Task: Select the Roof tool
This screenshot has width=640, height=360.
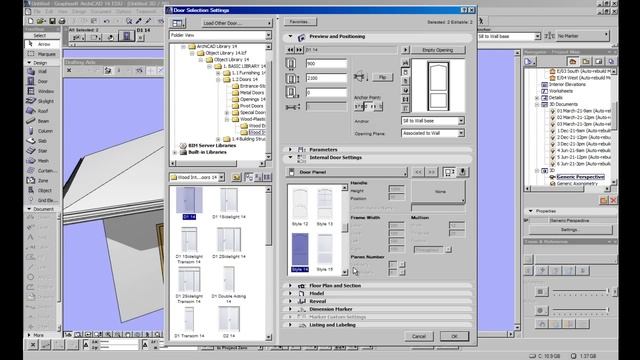Action: (x=42, y=111)
